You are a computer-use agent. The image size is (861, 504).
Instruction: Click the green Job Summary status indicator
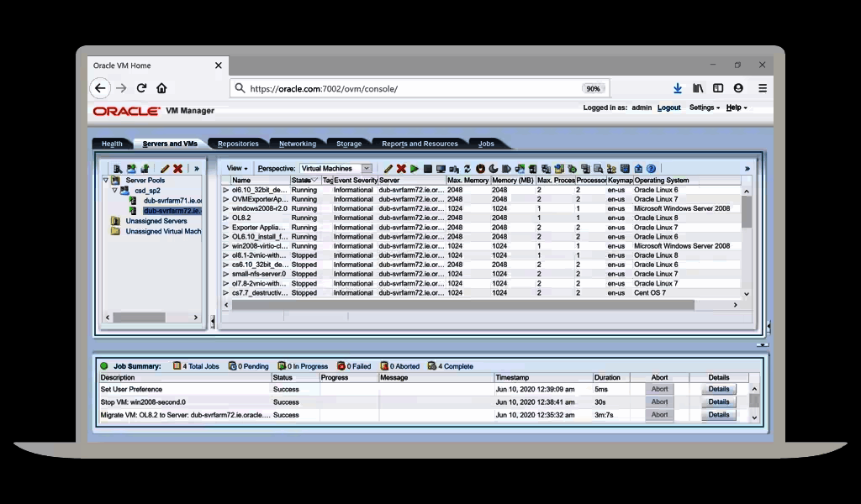[x=105, y=365]
